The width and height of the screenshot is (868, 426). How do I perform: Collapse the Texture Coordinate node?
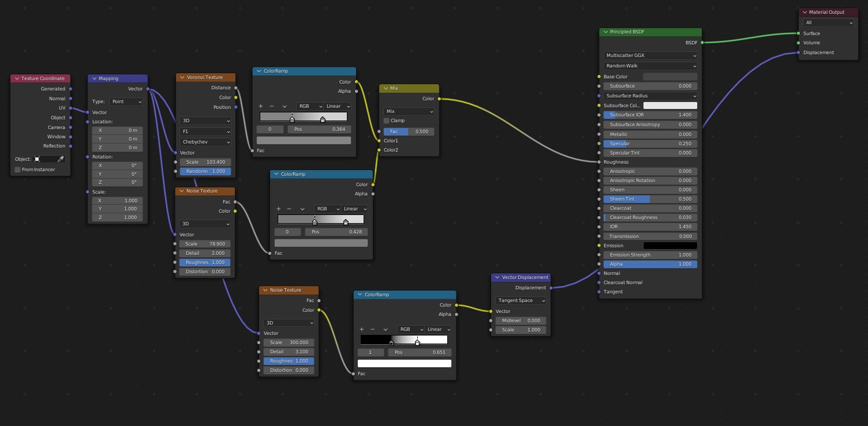16,78
